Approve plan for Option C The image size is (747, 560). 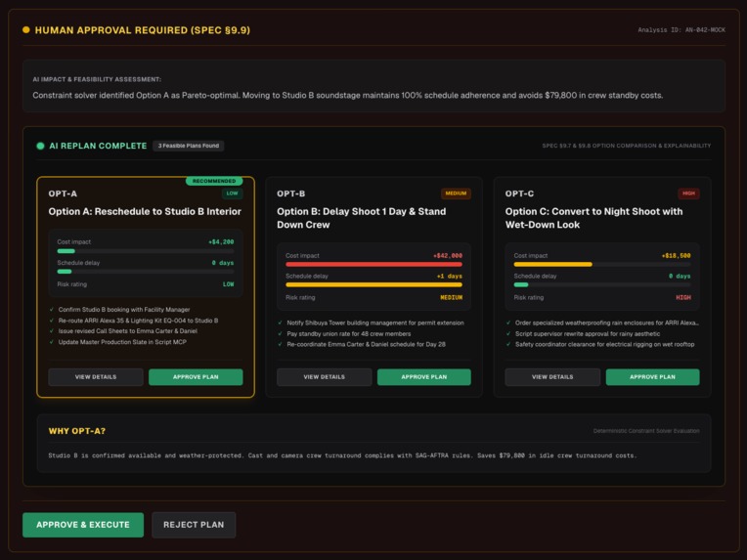coord(653,376)
